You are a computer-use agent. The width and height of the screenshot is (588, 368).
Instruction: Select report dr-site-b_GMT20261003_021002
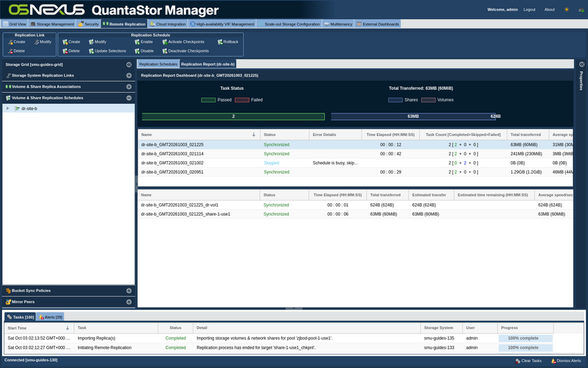(x=355, y=163)
